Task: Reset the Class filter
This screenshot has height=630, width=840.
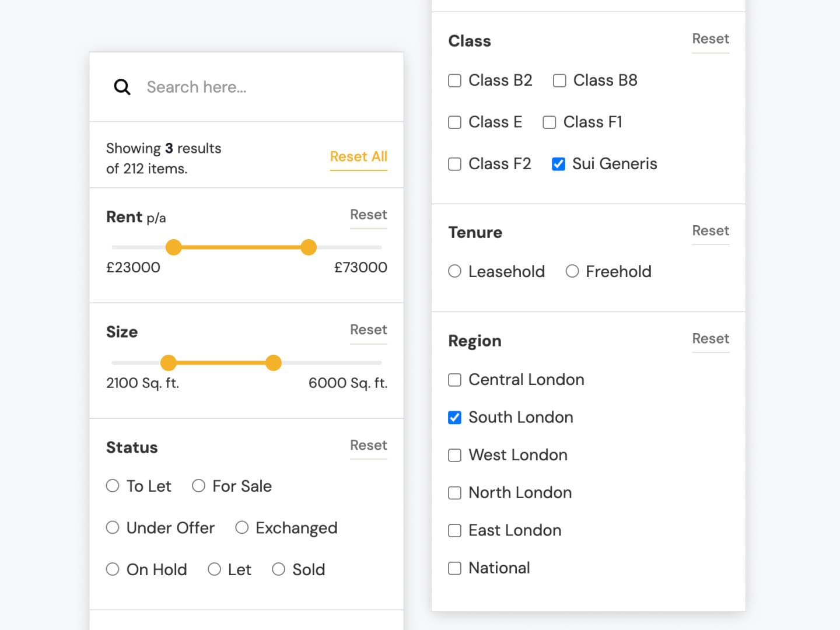Action: [x=710, y=38]
